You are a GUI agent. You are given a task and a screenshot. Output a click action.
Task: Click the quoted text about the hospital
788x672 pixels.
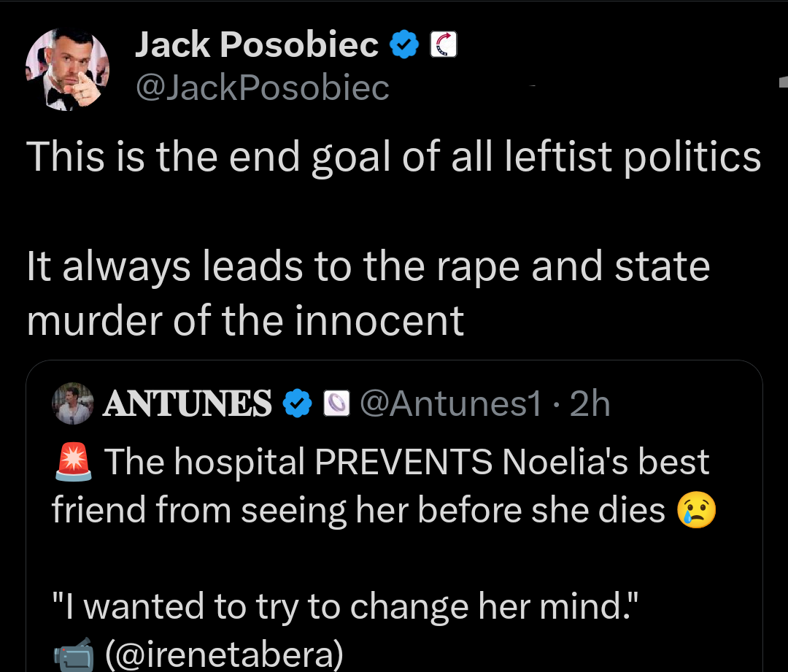pos(379,485)
